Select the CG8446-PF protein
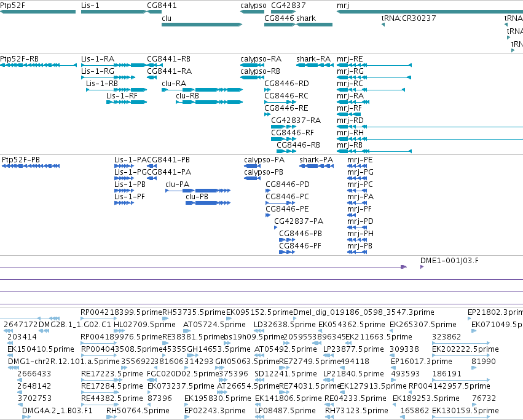The height and width of the screenshot is (420, 523). coord(287,252)
